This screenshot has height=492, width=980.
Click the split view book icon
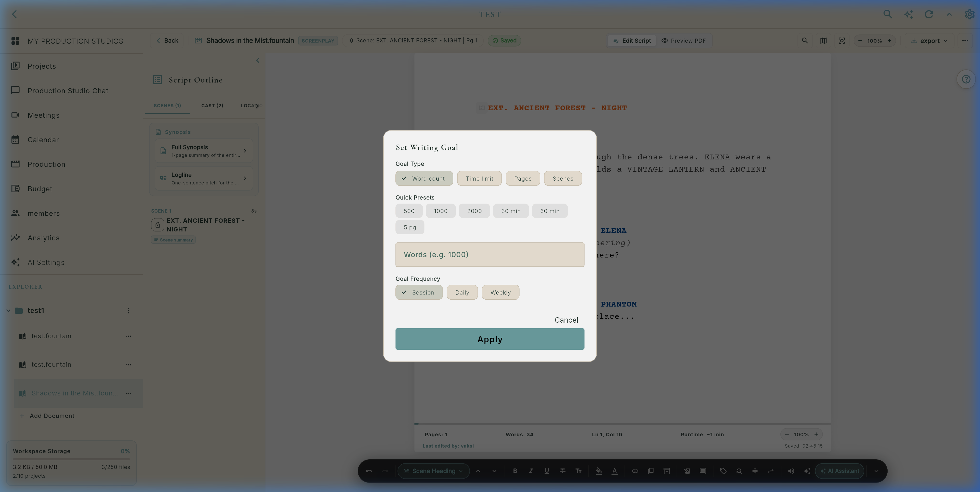tap(823, 40)
